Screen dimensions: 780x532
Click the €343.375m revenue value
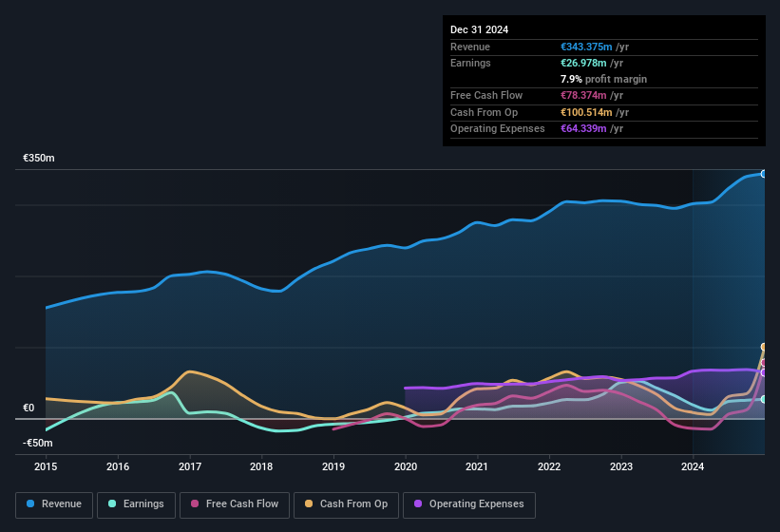pyautogui.click(x=586, y=47)
